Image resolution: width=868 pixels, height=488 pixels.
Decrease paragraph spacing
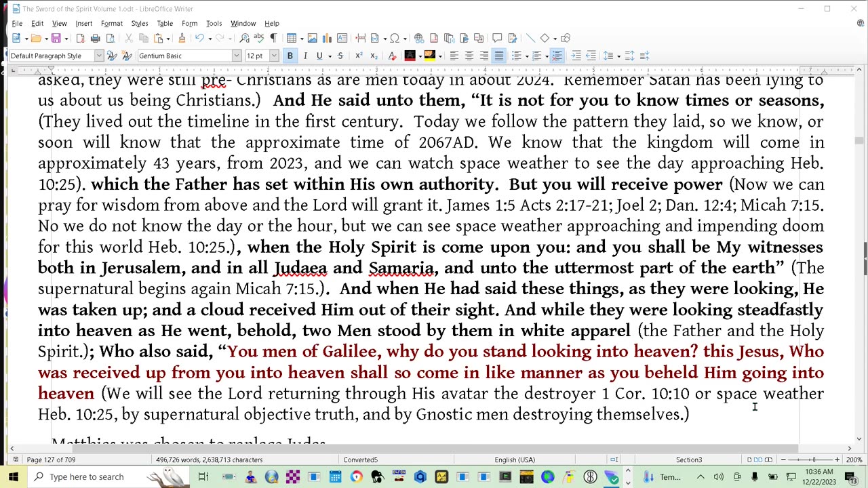point(644,56)
